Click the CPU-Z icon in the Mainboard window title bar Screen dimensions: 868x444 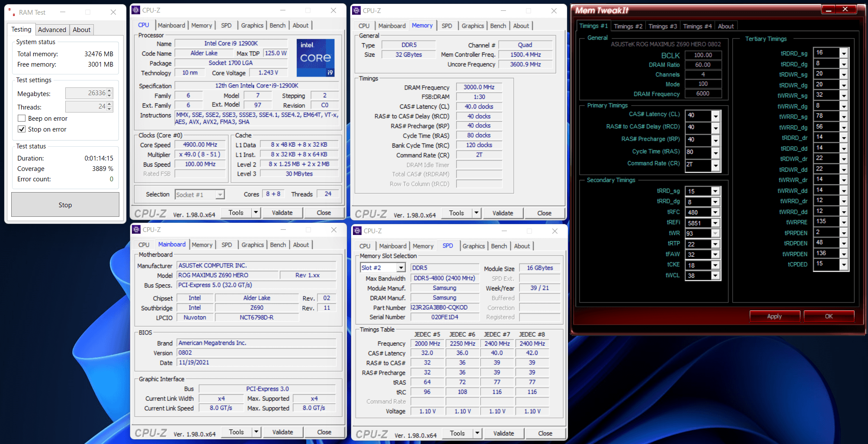(136, 229)
